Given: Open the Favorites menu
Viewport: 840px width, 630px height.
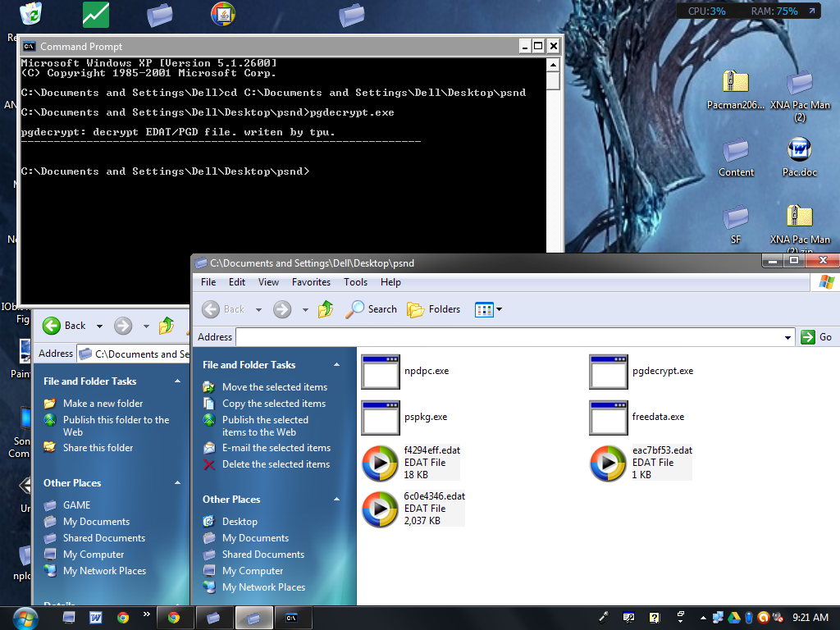Looking at the screenshot, I should point(311,282).
